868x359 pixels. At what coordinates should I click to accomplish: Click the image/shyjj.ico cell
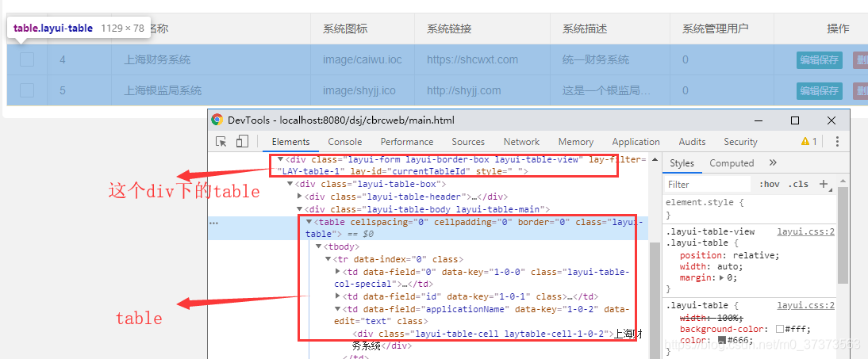361,90
